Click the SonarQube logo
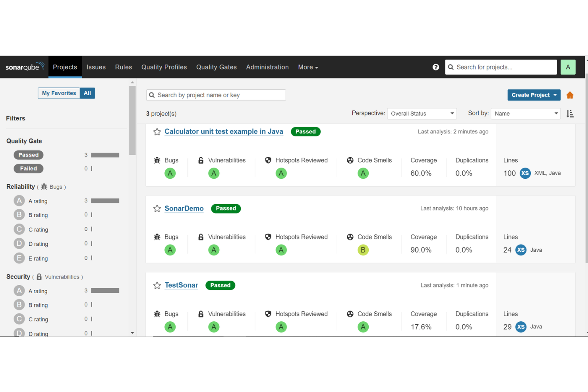 (25, 67)
